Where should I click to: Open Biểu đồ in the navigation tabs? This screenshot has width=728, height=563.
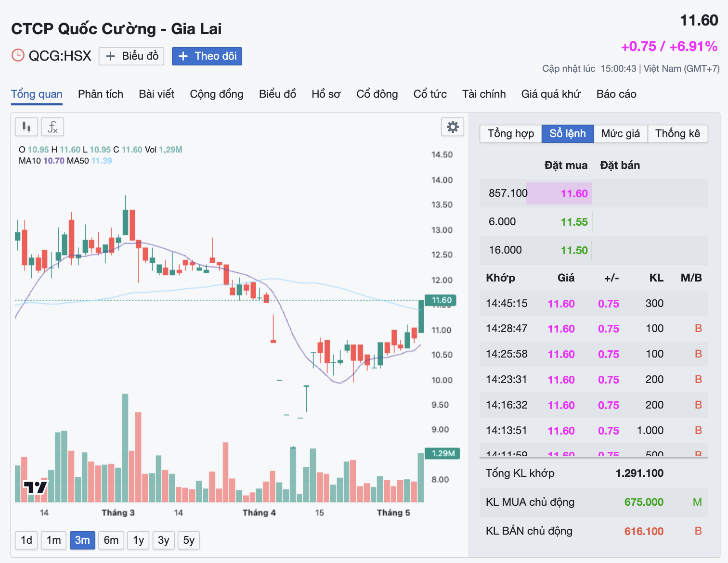click(x=277, y=94)
